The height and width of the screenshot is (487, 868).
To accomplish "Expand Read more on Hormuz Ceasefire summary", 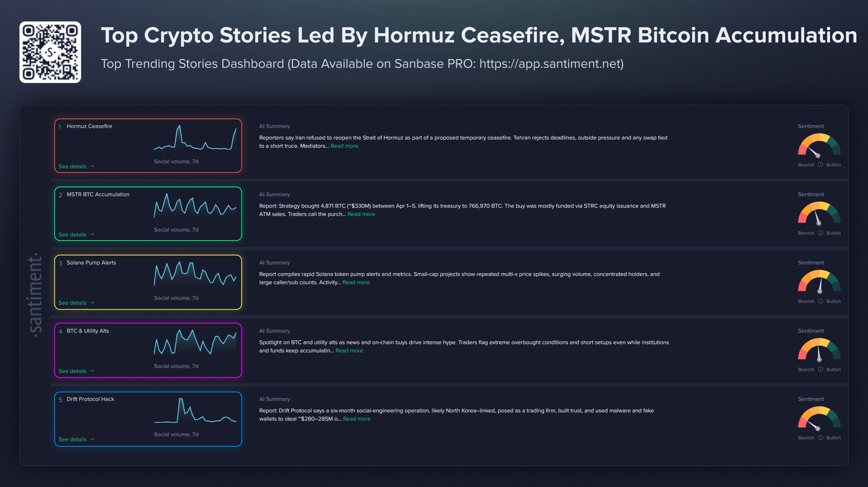I will (x=344, y=146).
